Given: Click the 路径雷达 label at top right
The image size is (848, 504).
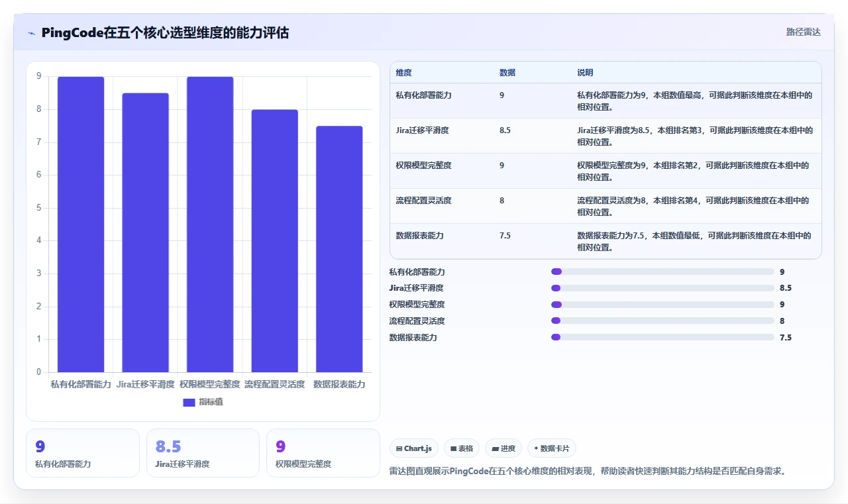Looking at the screenshot, I should 803,32.
